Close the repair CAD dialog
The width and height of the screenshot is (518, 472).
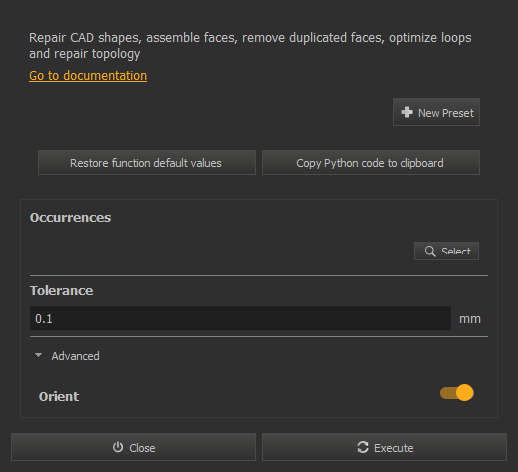(133, 447)
